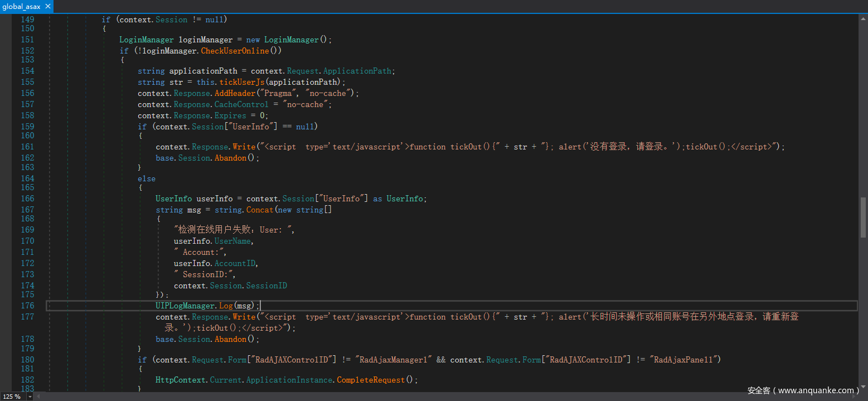Click the HttpContext type on line 182
This screenshot has width=868, height=401.
click(181, 380)
